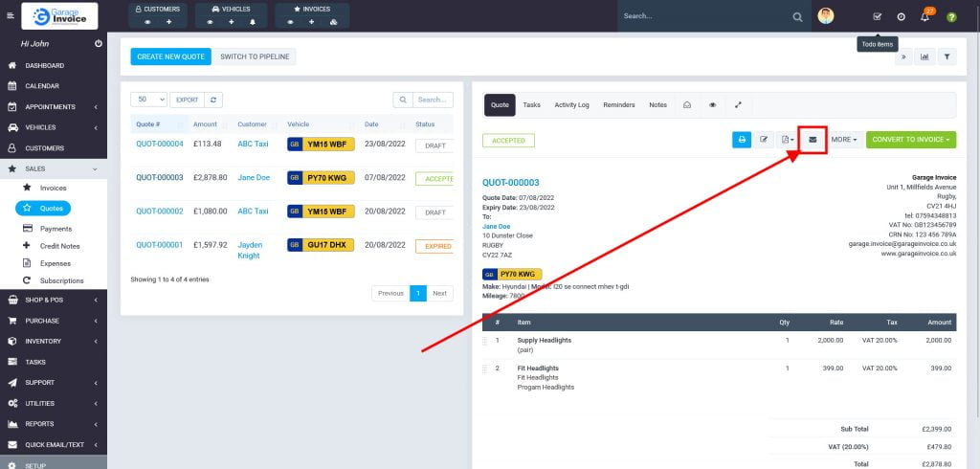Open the filter funnel icon
This screenshot has height=469, width=980.
947,56
